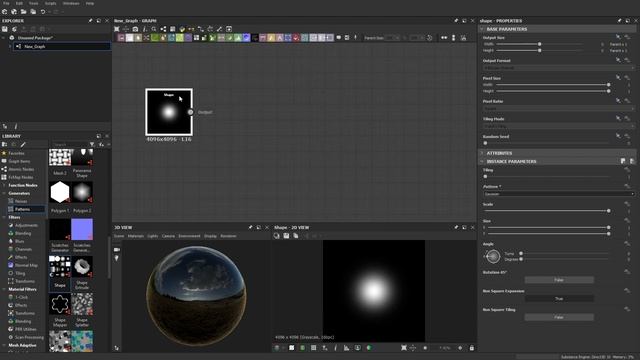Toggle the Output Format inheritance icon
This screenshot has width=640, height=360.
click(618, 60)
